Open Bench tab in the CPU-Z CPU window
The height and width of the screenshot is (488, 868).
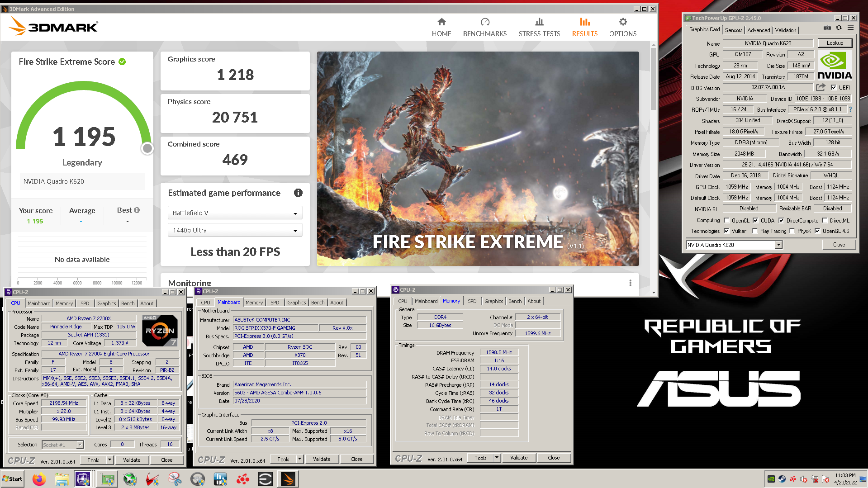point(128,303)
